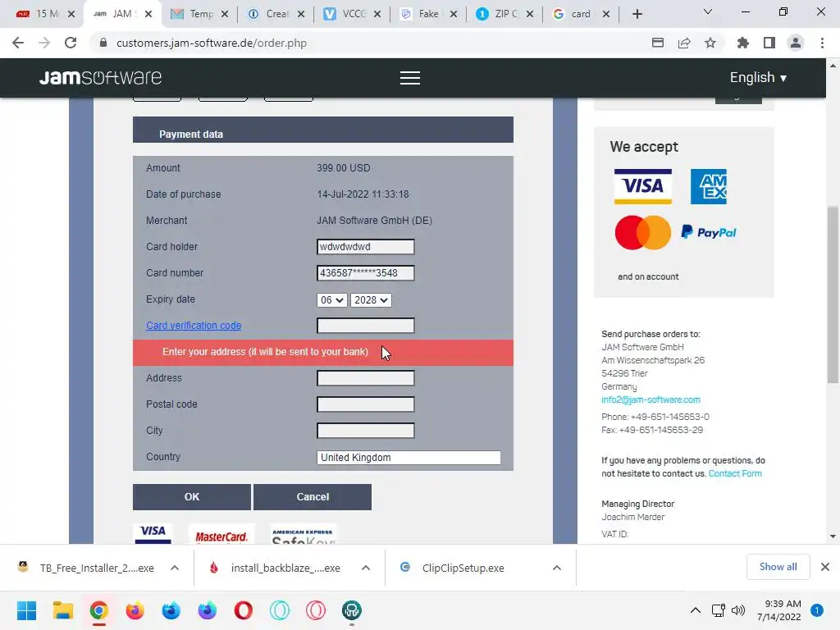Submit payment with the OK button
This screenshot has height=630, width=840.
click(x=192, y=497)
